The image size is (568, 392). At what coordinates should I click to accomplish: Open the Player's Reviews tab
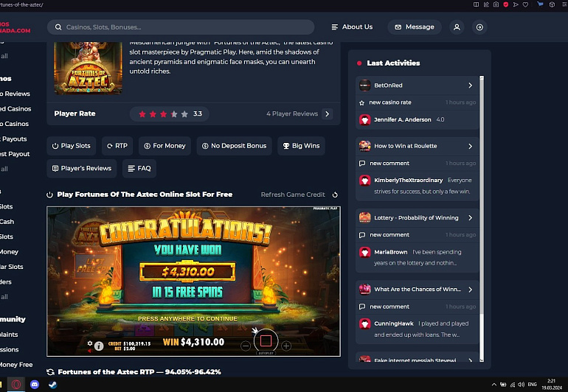click(x=81, y=168)
